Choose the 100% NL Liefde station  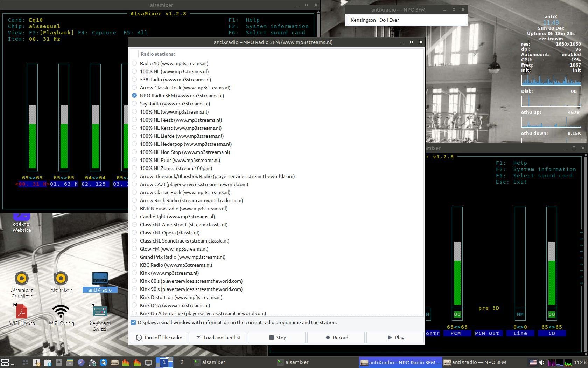134,136
